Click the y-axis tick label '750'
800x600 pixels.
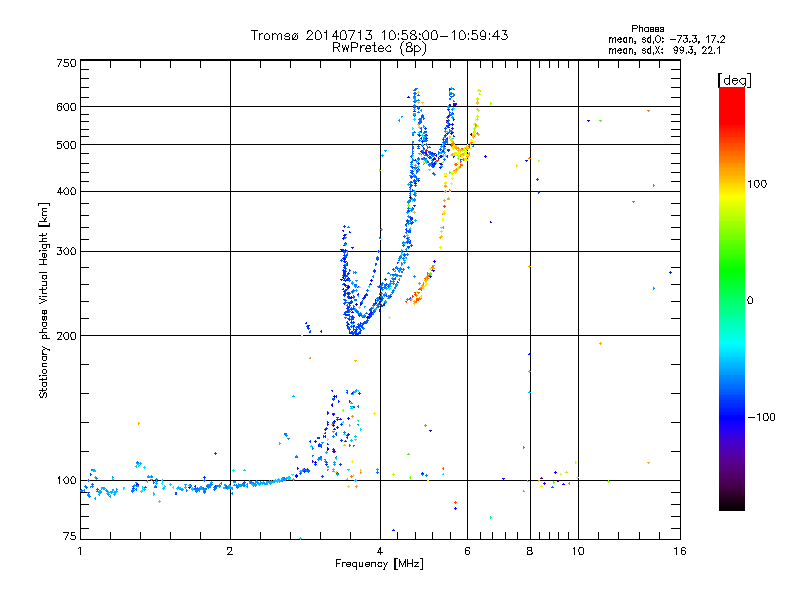click(x=66, y=63)
